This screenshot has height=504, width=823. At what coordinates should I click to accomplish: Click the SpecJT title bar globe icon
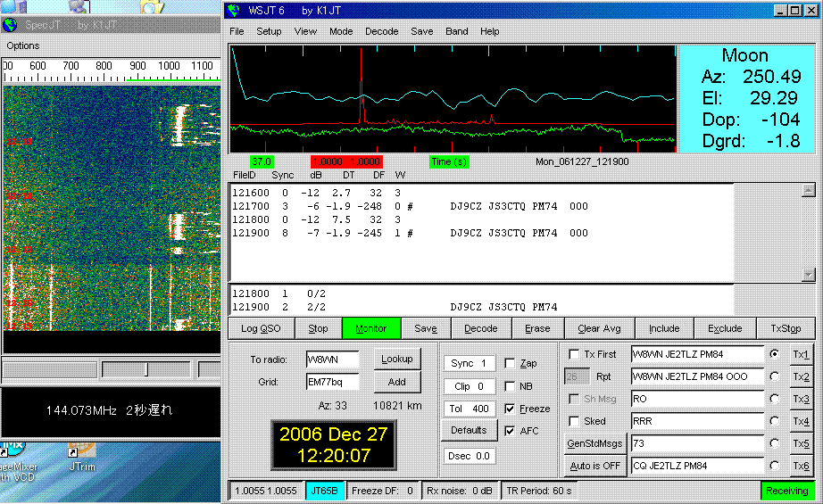[x=12, y=25]
